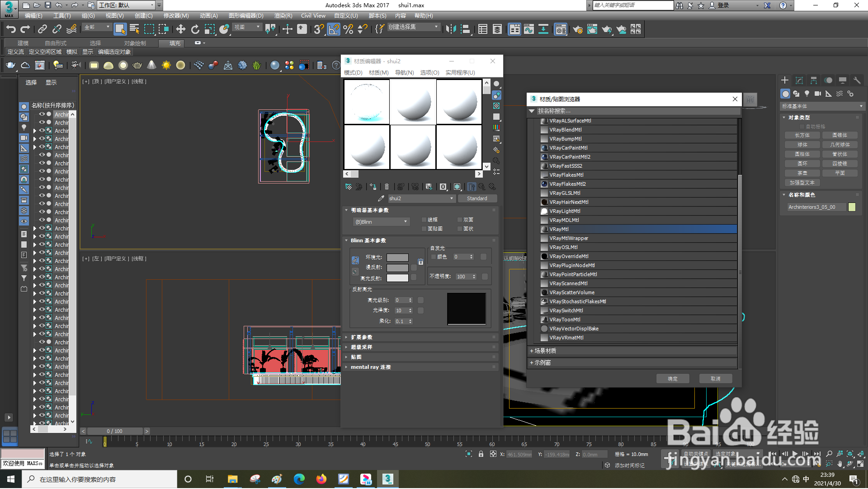Open the 渲染(R) rendering menu
868x489 pixels.
(x=283, y=16)
